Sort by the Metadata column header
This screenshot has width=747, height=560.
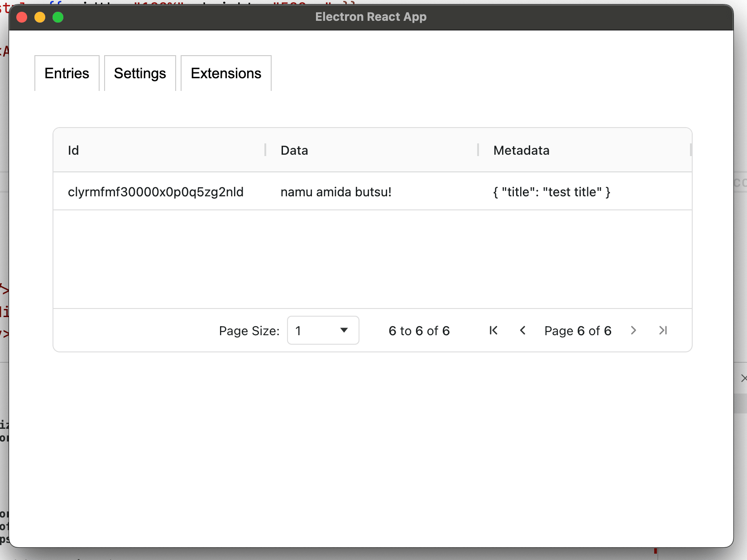pos(521,150)
